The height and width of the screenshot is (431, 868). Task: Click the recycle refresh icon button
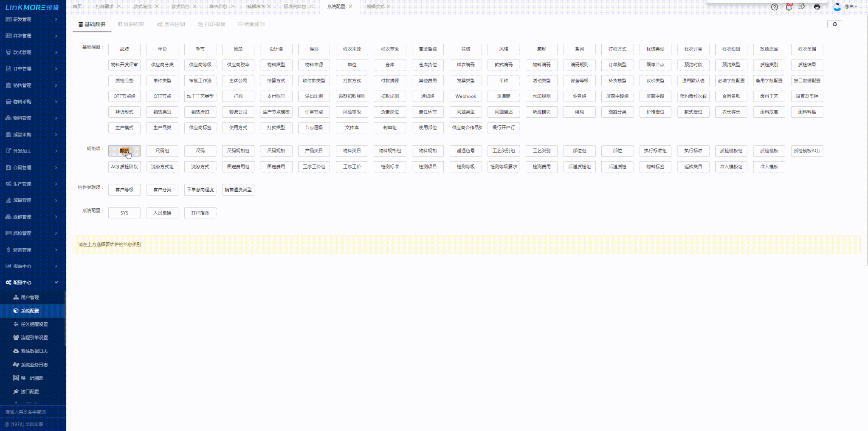click(x=834, y=24)
